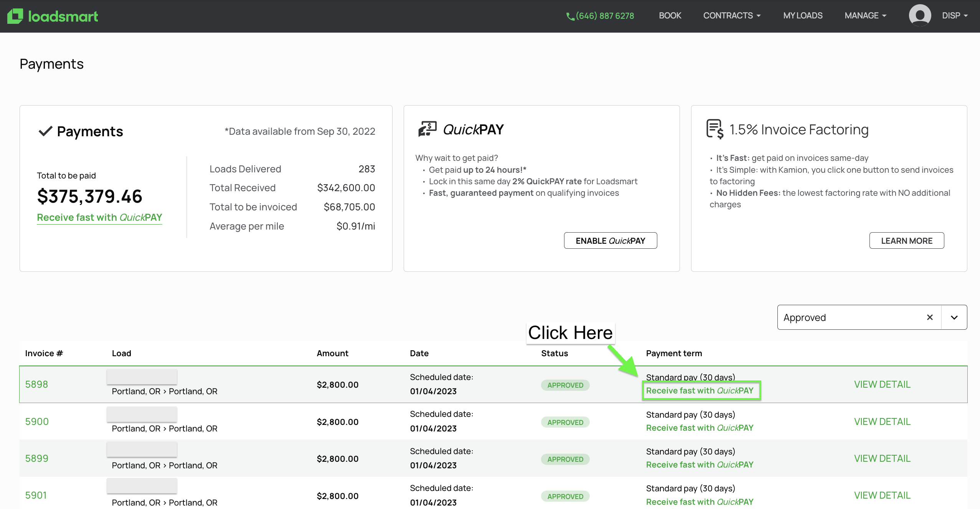The width and height of the screenshot is (980, 509).
Task: Click the Payments checkmark icon
Action: pos(45,131)
